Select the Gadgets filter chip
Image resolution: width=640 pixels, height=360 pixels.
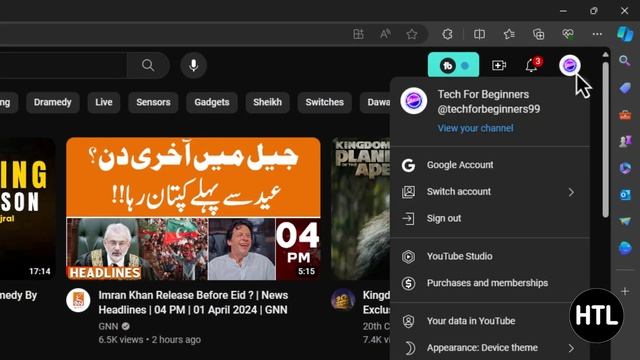click(x=211, y=102)
